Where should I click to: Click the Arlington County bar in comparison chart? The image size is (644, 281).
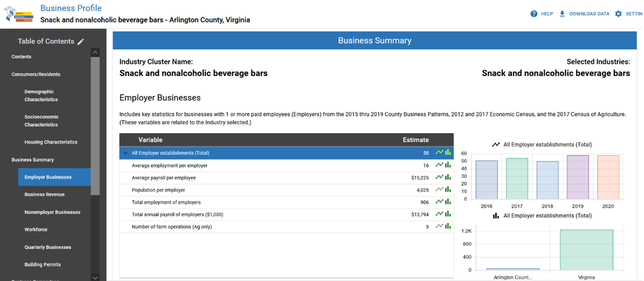(513, 269)
